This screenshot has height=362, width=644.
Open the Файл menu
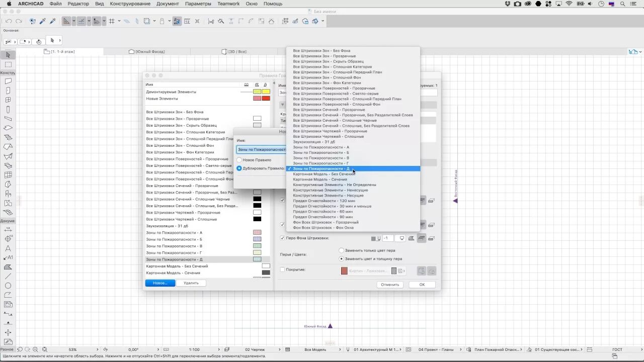coord(56,4)
